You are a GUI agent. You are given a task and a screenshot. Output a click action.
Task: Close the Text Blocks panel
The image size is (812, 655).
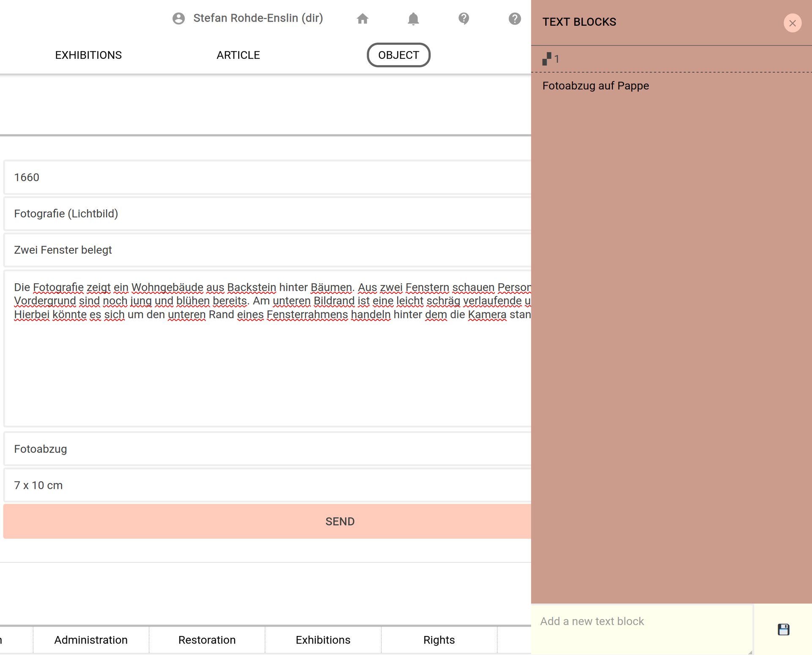pos(793,23)
